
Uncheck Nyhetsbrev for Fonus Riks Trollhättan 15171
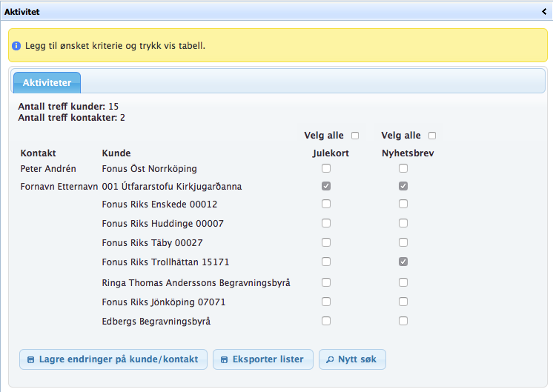[x=403, y=262]
